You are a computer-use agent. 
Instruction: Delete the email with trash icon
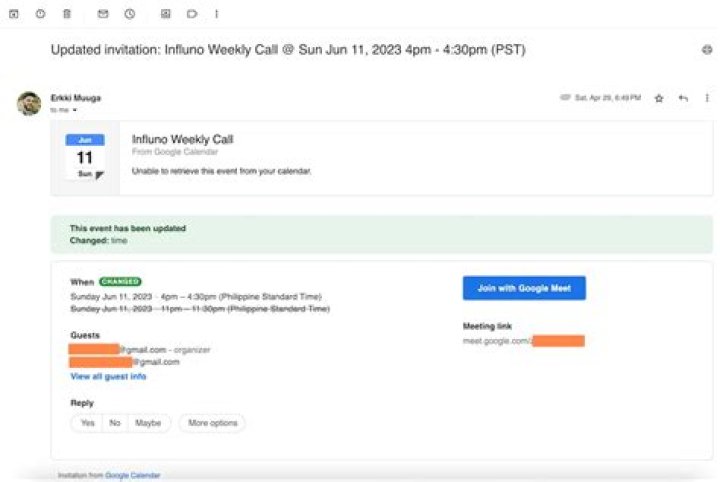click(x=66, y=14)
